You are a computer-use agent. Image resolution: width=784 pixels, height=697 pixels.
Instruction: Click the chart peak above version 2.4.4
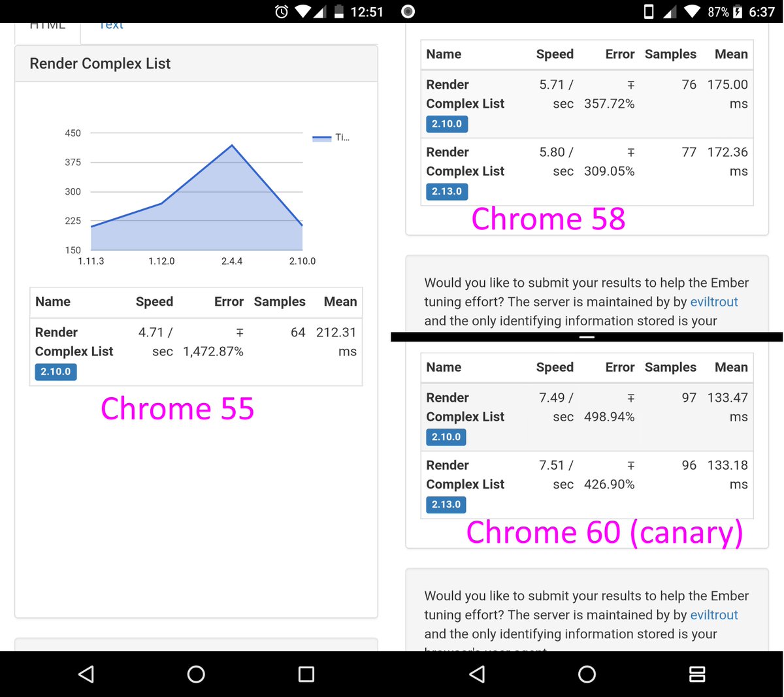coord(232,145)
